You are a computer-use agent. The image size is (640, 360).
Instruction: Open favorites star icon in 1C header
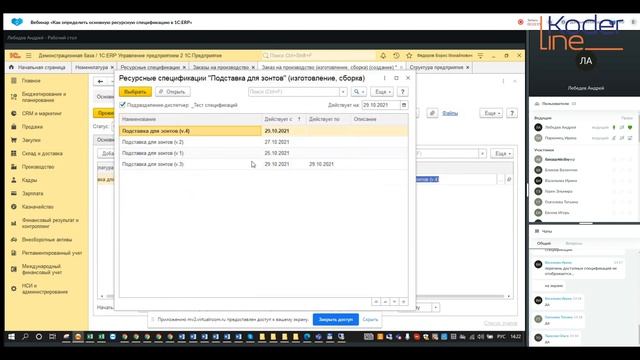point(409,56)
